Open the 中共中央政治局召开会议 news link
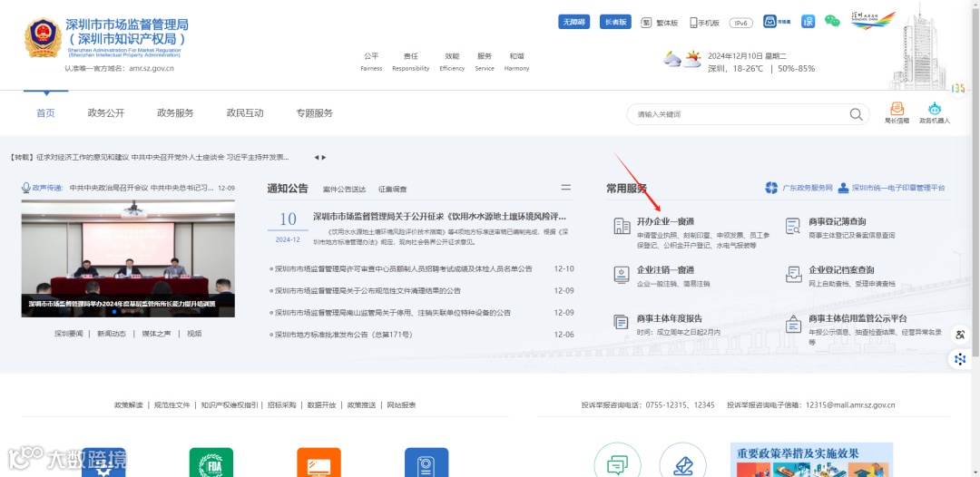The height and width of the screenshot is (477, 980). (142, 188)
